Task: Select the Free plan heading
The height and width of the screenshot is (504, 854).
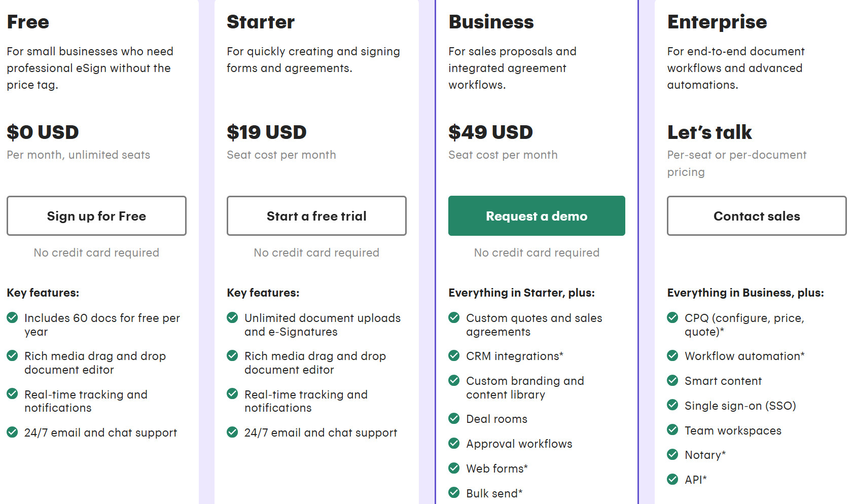Action: 28,22
